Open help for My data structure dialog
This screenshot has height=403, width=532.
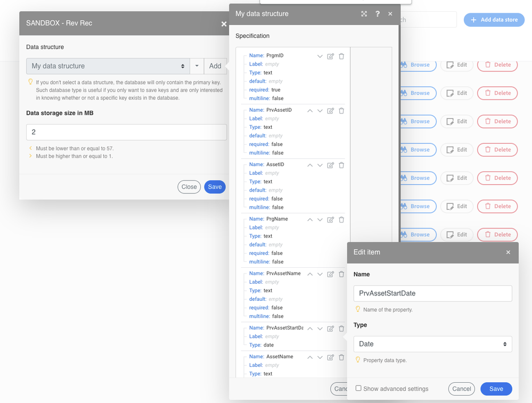click(378, 14)
